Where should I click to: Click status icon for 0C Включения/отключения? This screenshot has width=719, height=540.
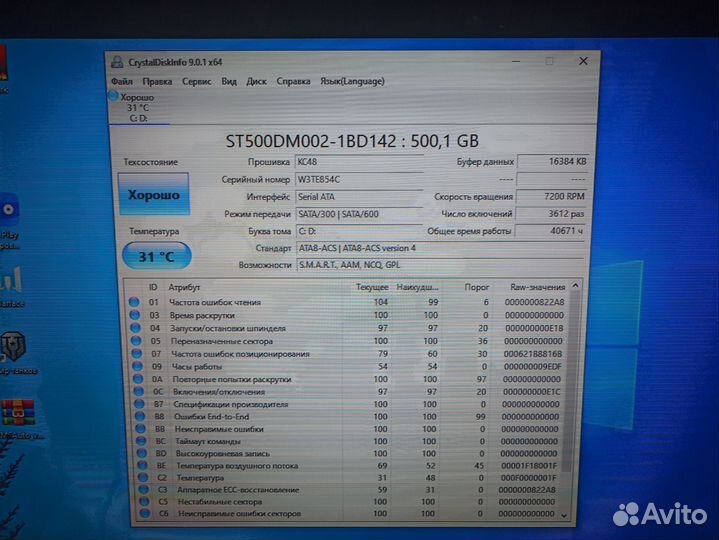[138, 391]
